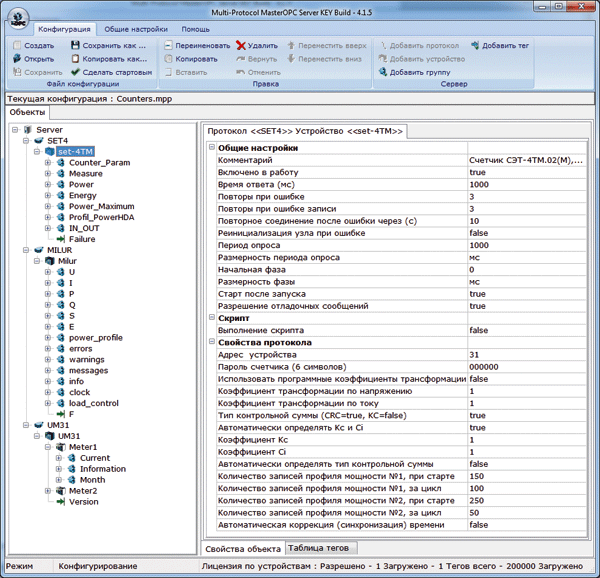Toggle Автоматически определять Кс и Сi value
600x578 pixels.
click(x=527, y=428)
